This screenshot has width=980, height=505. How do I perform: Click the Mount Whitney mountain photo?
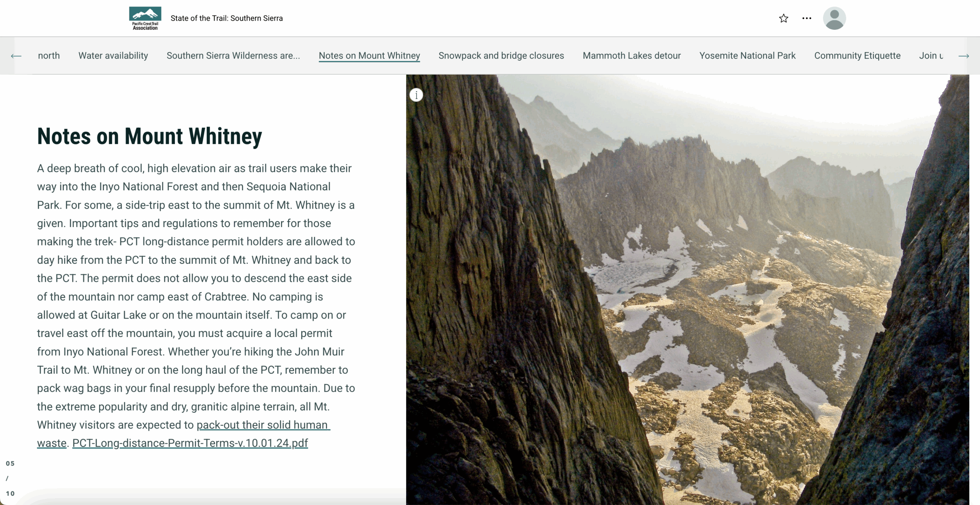coord(688,289)
